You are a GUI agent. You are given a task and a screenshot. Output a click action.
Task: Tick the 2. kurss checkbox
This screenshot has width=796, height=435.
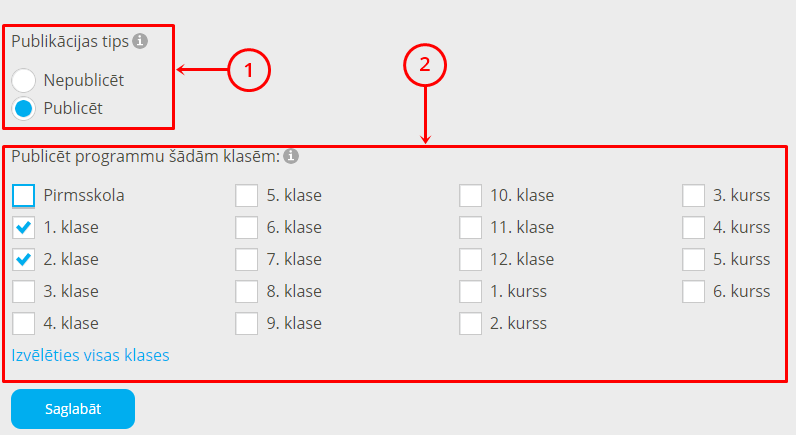[x=471, y=323]
